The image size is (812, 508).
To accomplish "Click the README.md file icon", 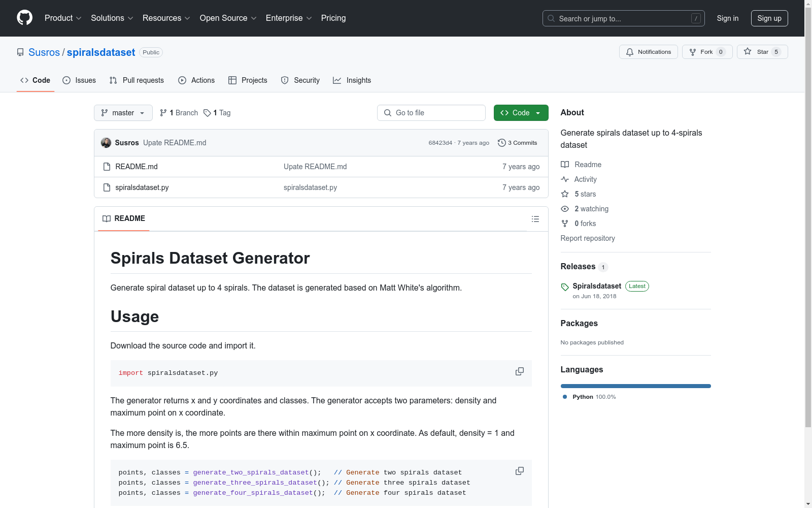I will point(107,167).
